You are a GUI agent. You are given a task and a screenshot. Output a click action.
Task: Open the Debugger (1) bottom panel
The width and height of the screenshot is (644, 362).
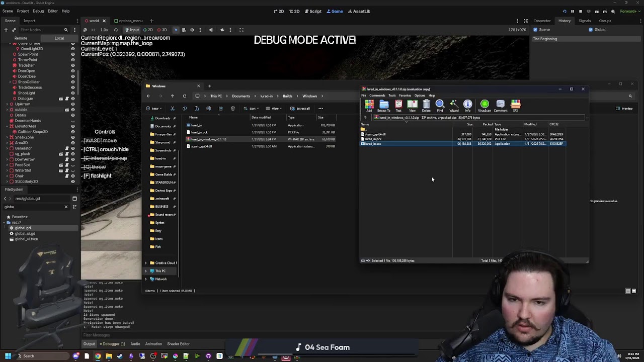(x=111, y=344)
